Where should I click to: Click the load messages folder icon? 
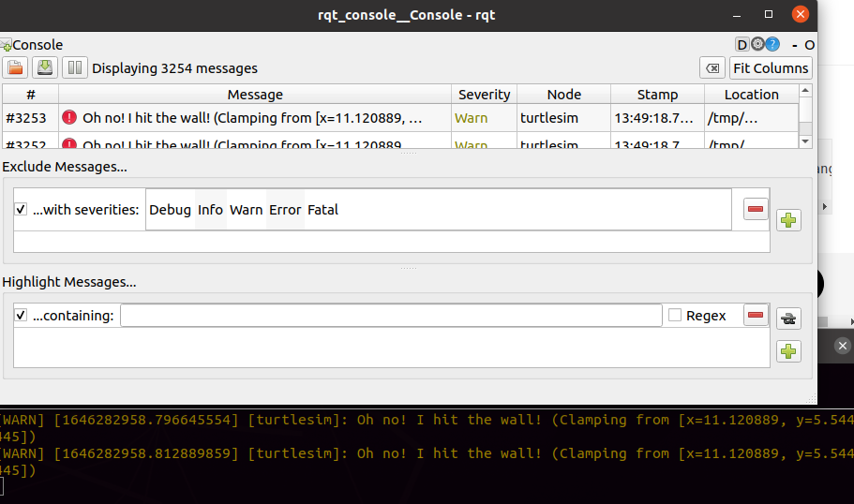(x=15, y=68)
